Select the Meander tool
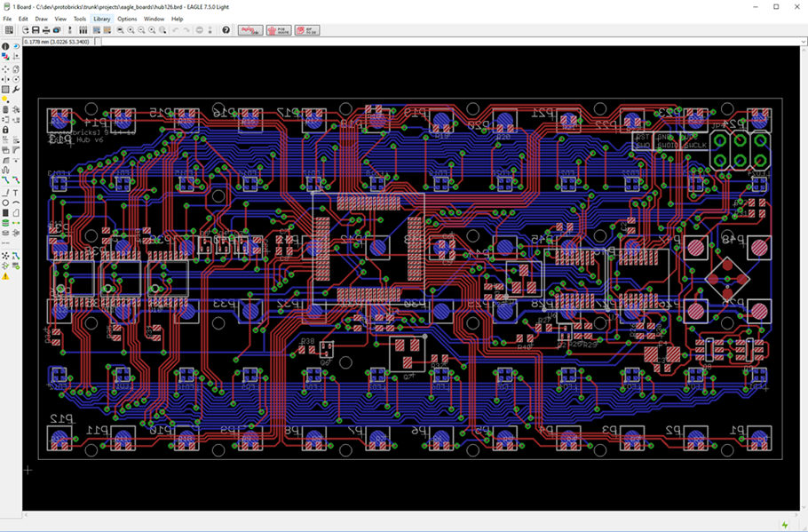This screenshot has width=808, height=532. (5, 171)
